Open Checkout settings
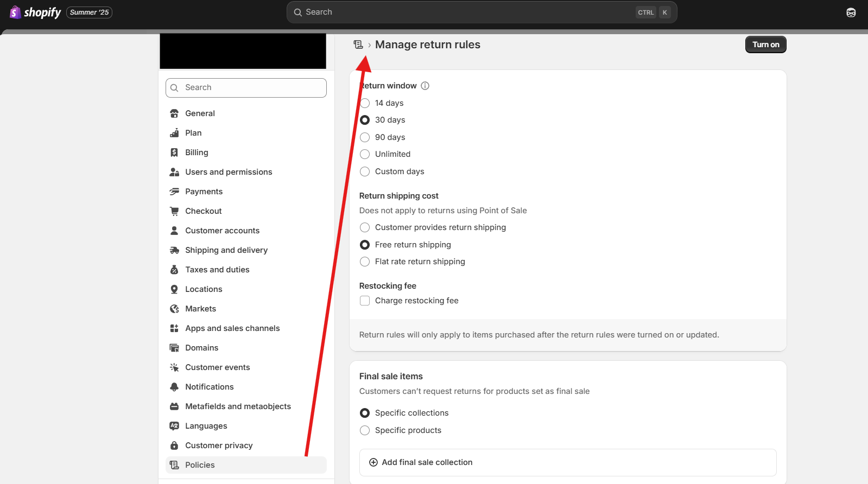 (x=246, y=211)
